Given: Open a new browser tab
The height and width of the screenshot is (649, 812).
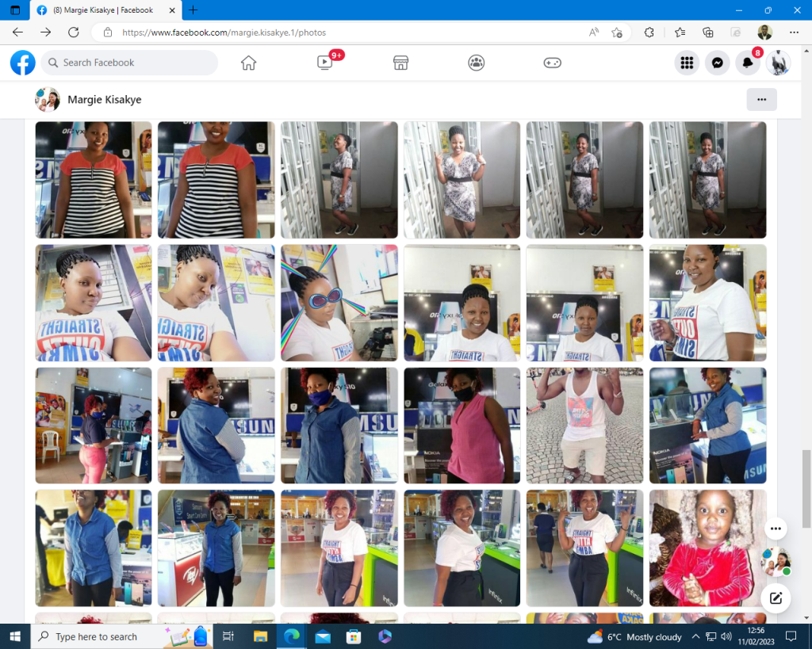Looking at the screenshot, I should (x=193, y=10).
